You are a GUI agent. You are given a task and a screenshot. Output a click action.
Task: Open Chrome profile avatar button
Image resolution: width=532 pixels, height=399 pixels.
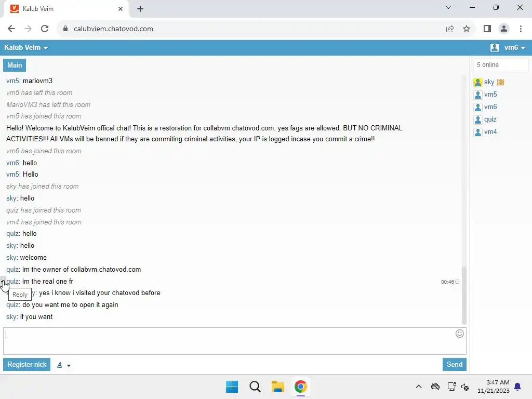click(x=504, y=29)
